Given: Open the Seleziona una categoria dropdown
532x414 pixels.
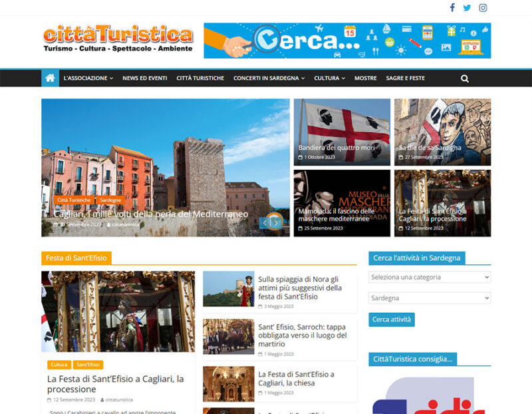Looking at the screenshot, I should [429, 277].
